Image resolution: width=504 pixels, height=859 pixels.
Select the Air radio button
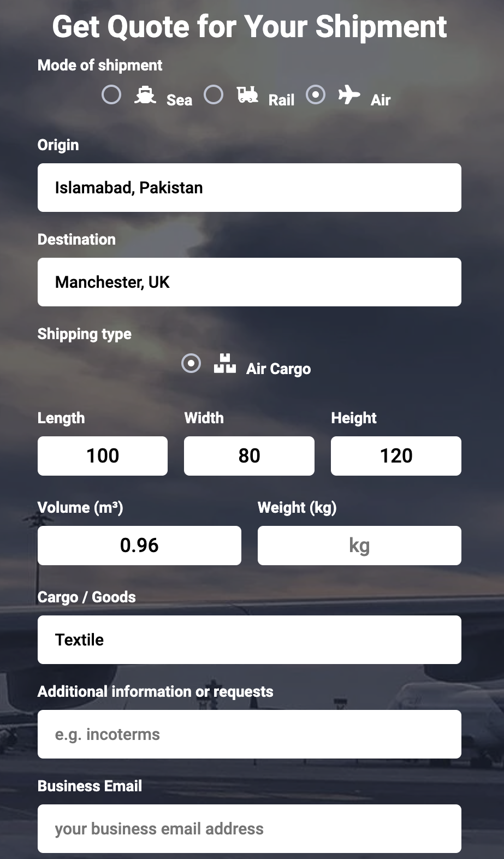pos(316,95)
